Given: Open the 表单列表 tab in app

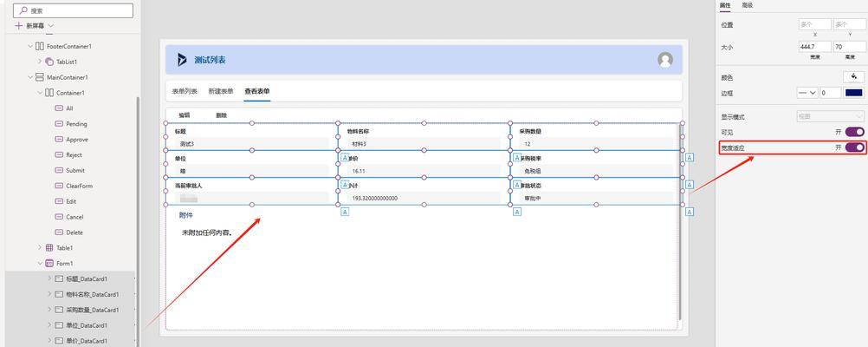Looking at the screenshot, I should point(185,91).
